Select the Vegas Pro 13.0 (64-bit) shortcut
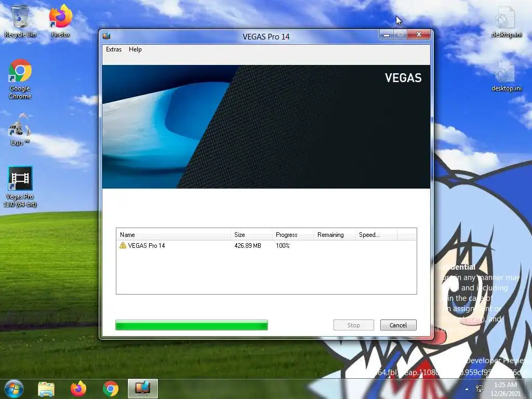 click(20, 187)
